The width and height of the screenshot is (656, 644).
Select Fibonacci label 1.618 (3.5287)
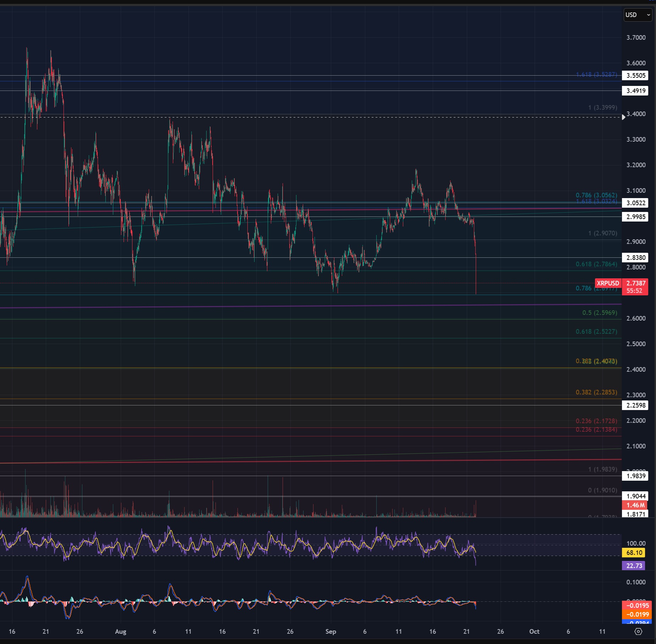click(596, 75)
